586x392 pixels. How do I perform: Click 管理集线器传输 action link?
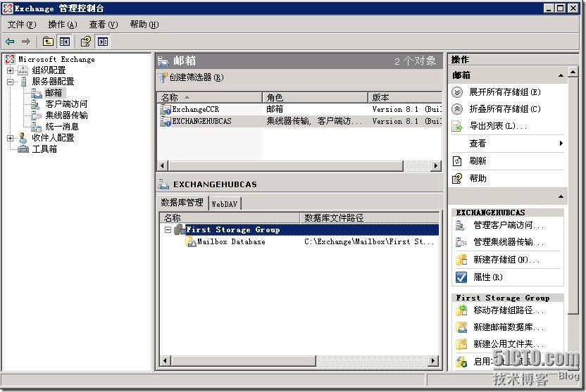pos(508,242)
